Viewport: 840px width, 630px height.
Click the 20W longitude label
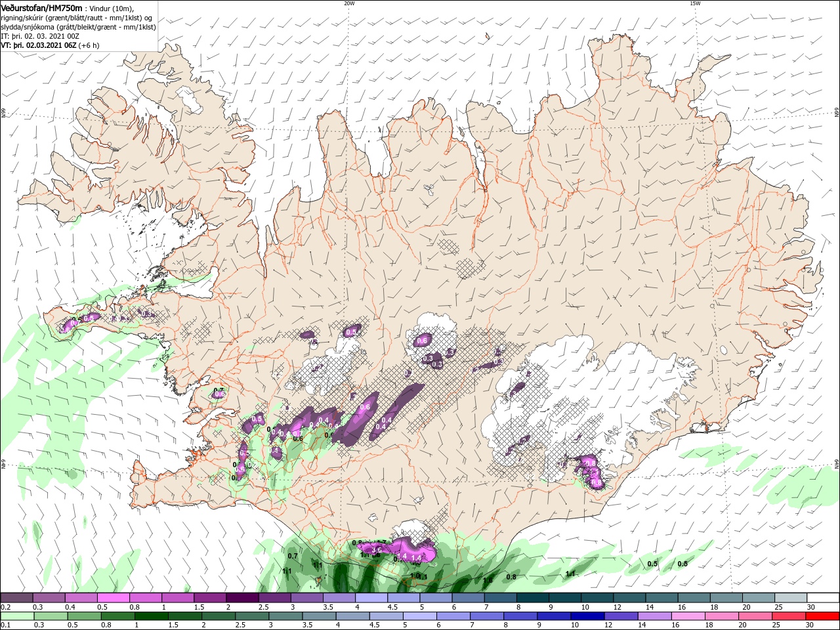349,3
